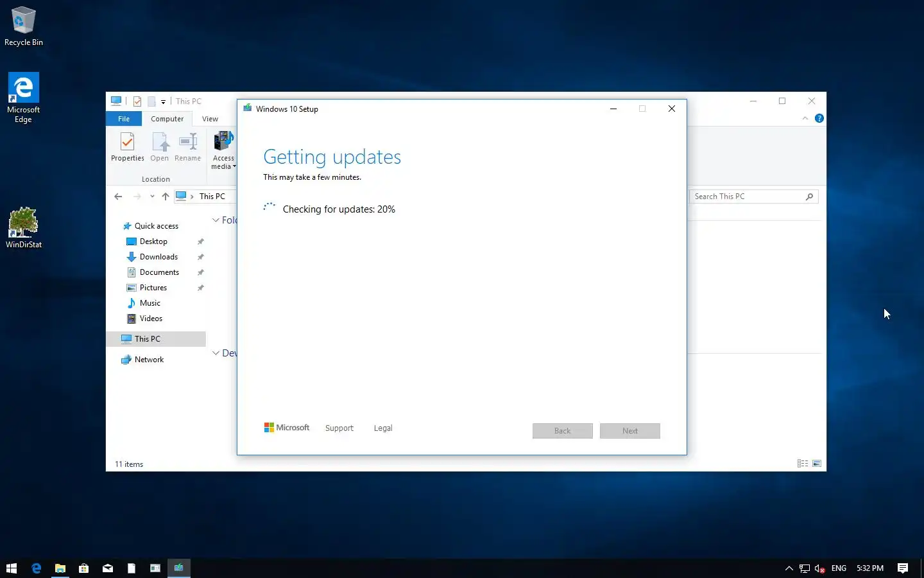Screen dimensions: 924x578
Task: Click the search magnifier icon in Explorer
Action: click(810, 197)
